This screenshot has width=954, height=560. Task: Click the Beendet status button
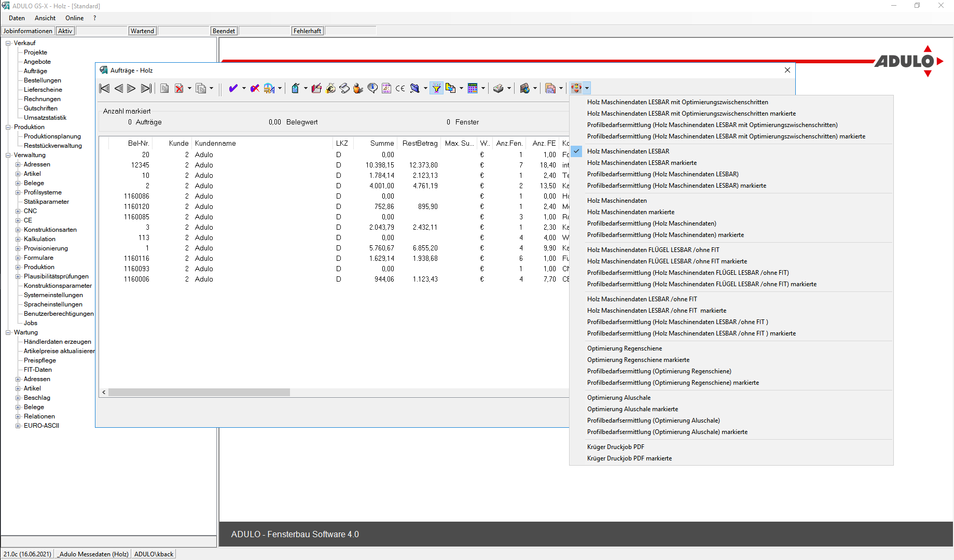(224, 31)
